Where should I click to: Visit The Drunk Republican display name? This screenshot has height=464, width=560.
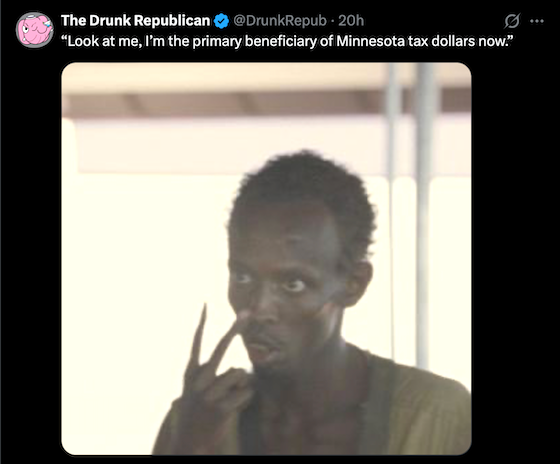pyautogui.click(x=135, y=21)
